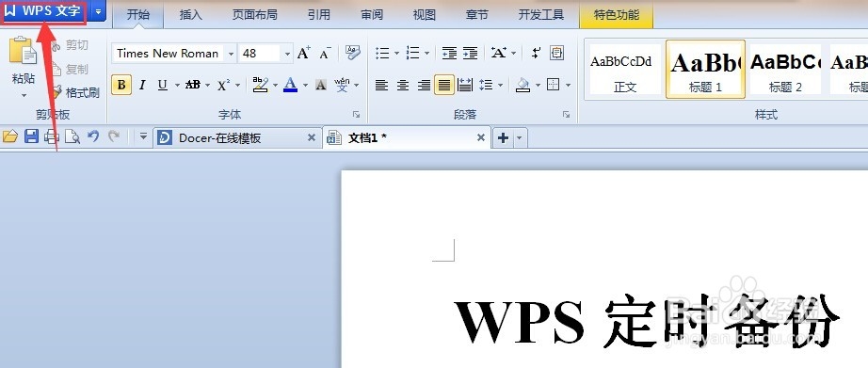Image resolution: width=868 pixels, height=368 pixels.
Task: Click the distributed alignment icon
Action: (466, 86)
